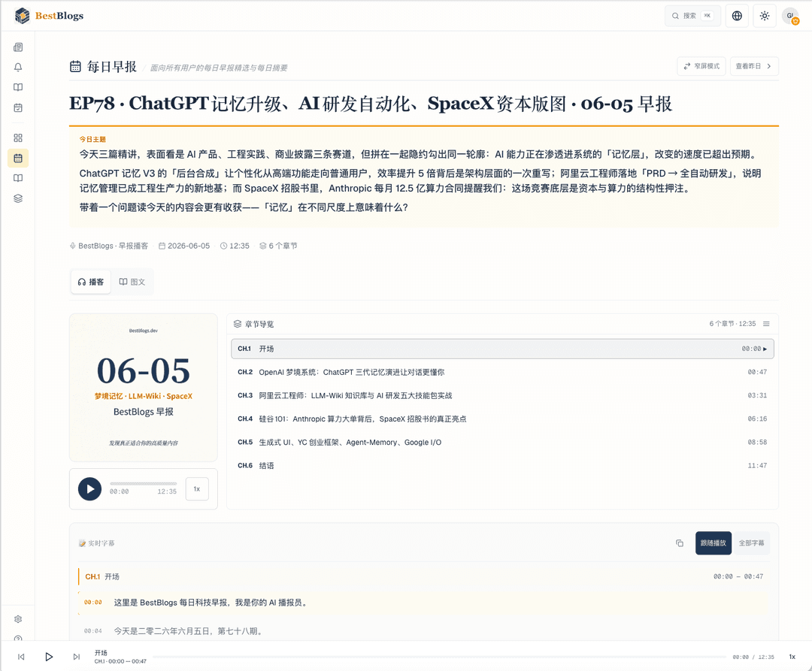Jump to CH.2 OpenAI 梦境系统 chapter
Image resolution: width=812 pixels, height=671 pixels.
coord(502,372)
